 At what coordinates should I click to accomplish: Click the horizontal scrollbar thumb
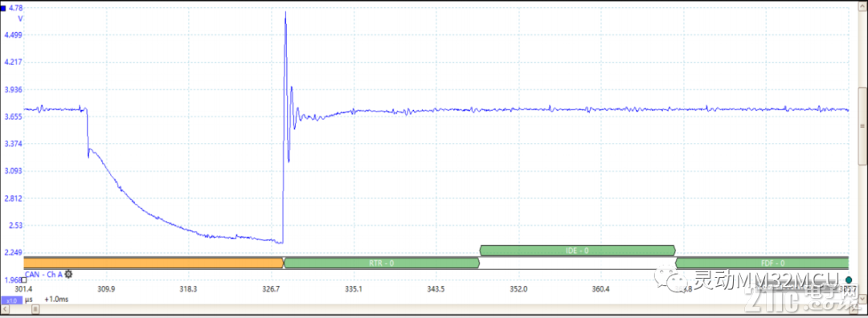coord(35,309)
